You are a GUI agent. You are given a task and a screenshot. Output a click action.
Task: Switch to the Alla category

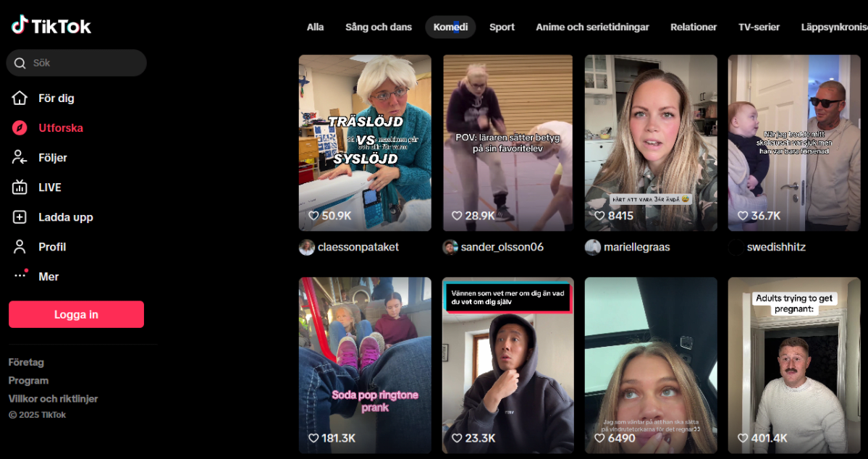pos(315,26)
